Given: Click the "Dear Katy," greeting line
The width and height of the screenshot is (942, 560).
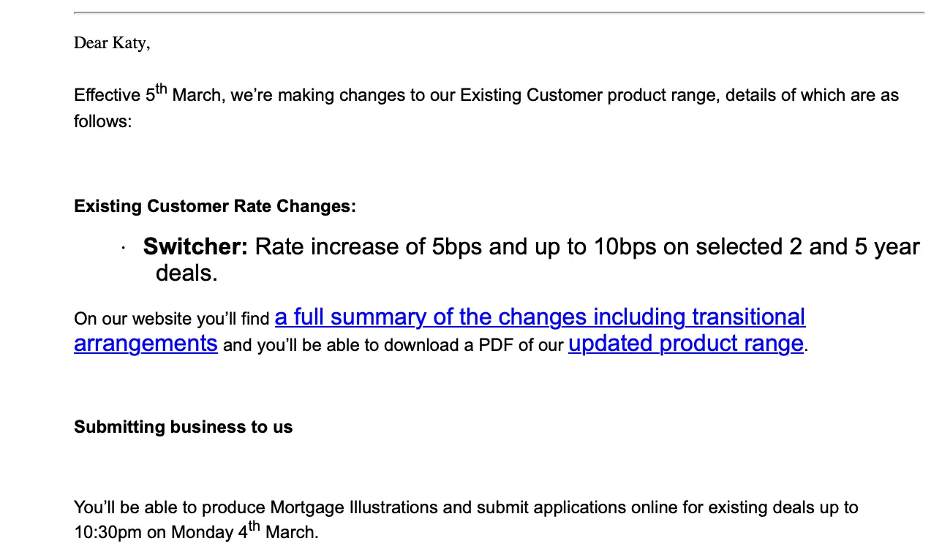Looking at the screenshot, I should [112, 43].
